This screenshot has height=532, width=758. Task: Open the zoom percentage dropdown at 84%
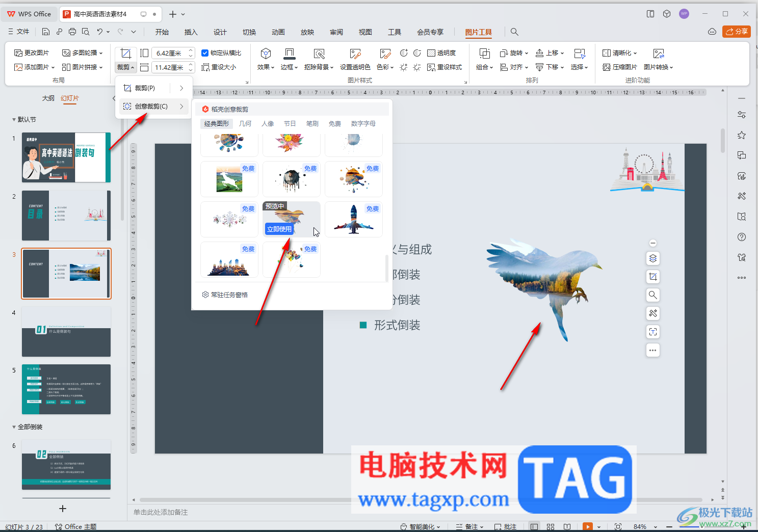(656, 526)
